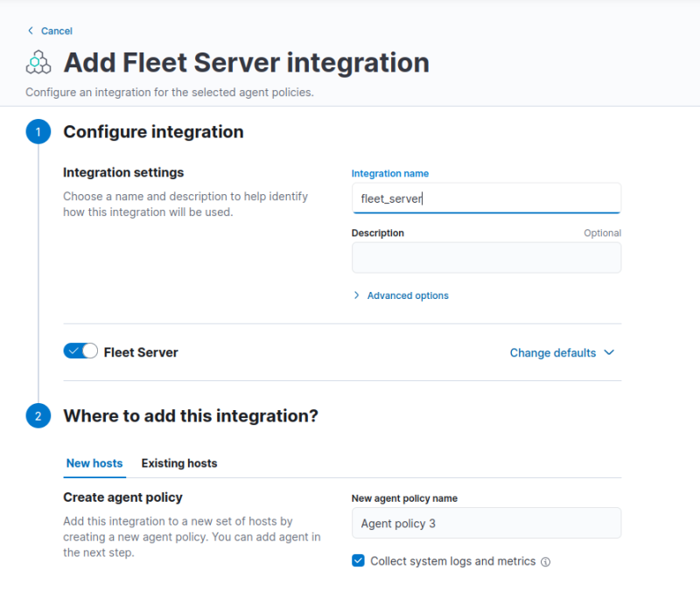Screen dimensions: 700x598
Task: Click the step 1 circle marker
Action: pyautogui.click(x=38, y=132)
